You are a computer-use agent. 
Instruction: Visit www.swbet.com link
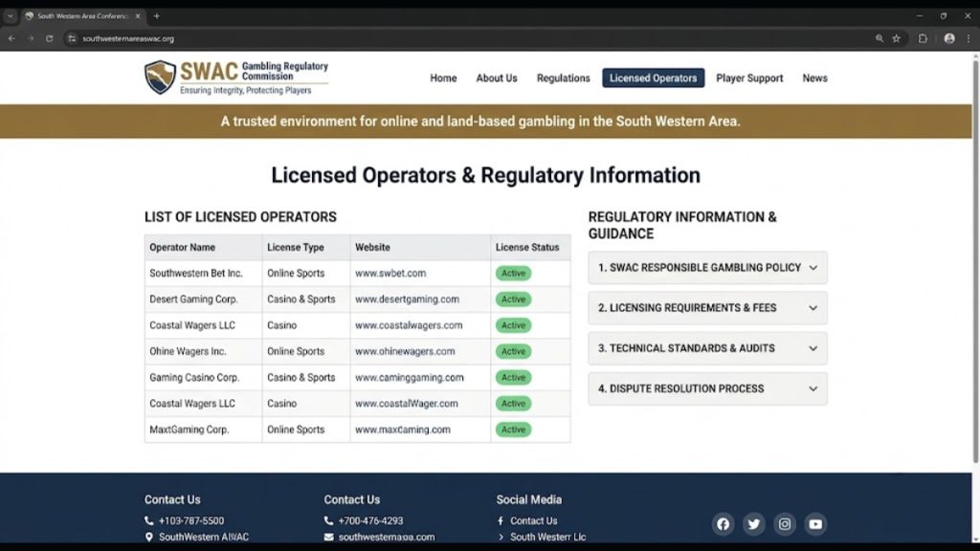390,273
